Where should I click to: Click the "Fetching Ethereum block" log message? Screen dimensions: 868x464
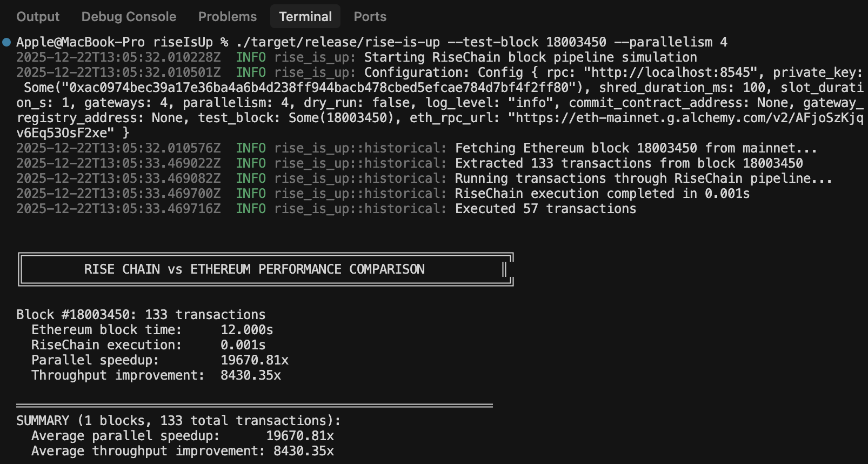636,148
